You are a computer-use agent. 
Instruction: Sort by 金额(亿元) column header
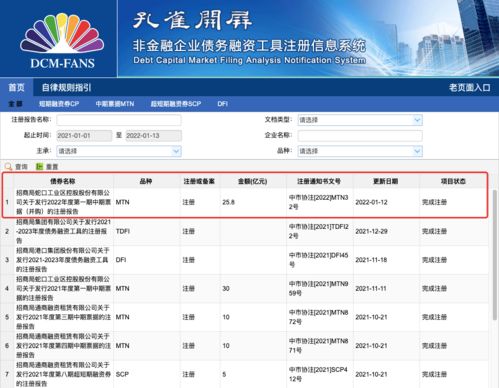pos(252,181)
